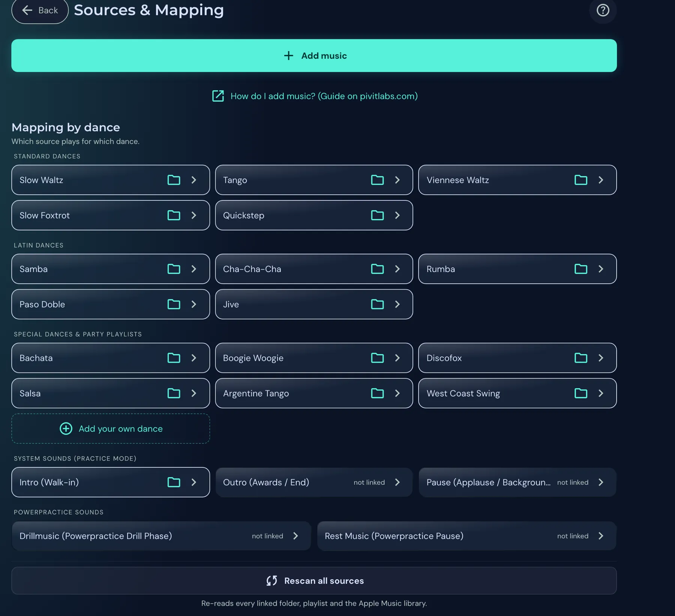Select the Argentine Tango label

point(256,393)
